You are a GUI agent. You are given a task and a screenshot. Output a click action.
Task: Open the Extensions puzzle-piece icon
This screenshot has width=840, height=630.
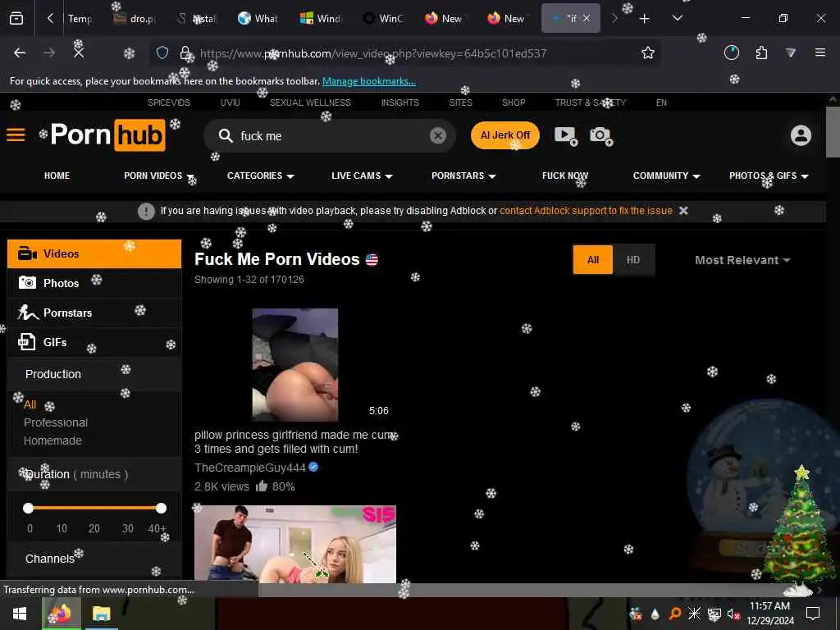click(761, 52)
